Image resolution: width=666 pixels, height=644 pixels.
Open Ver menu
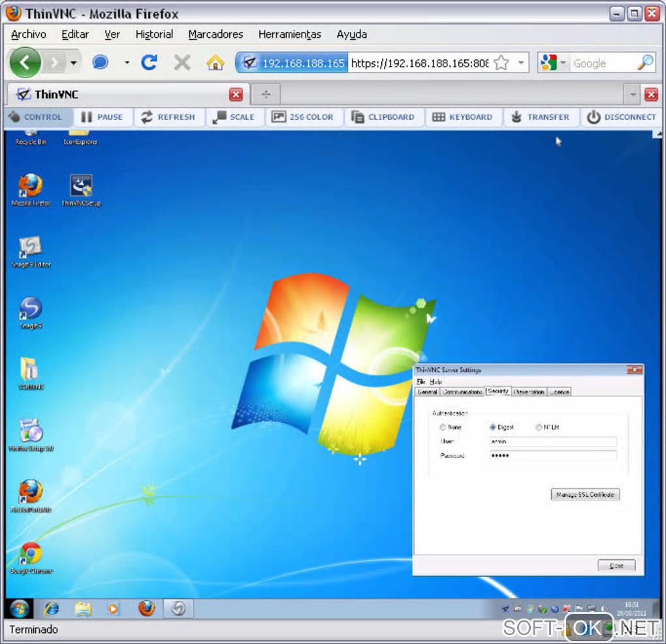pos(112,35)
